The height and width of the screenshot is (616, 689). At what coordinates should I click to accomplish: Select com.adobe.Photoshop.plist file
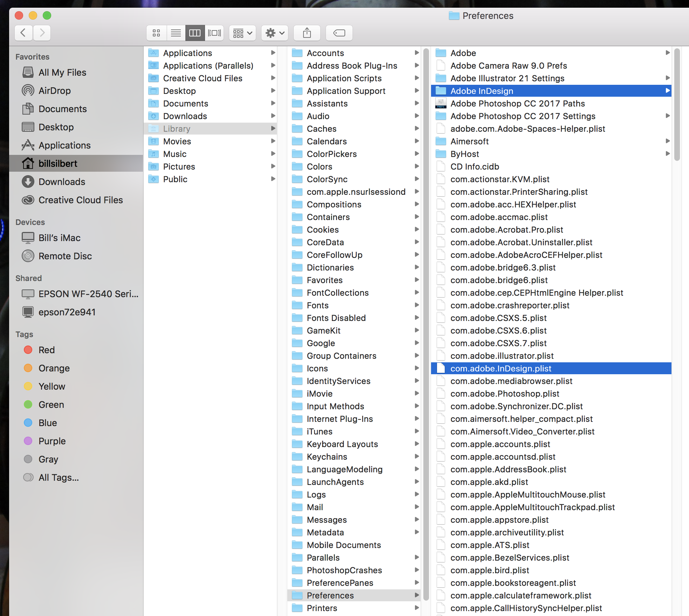pos(551,393)
